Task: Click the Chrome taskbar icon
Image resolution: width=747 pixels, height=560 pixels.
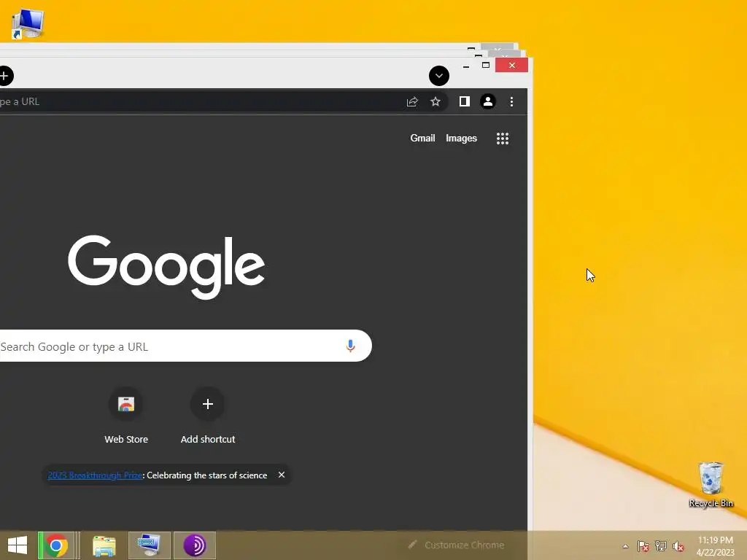Action: [x=56, y=545]
